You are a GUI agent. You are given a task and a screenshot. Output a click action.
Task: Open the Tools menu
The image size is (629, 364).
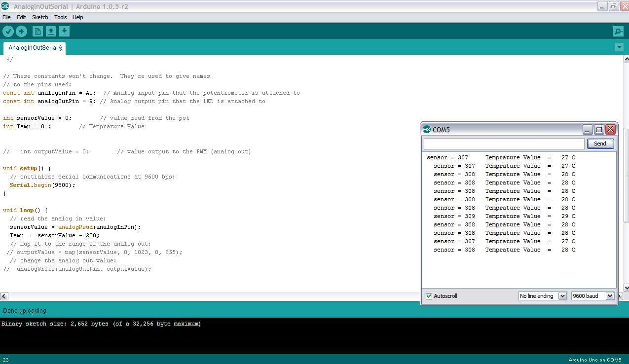(60, 17)
